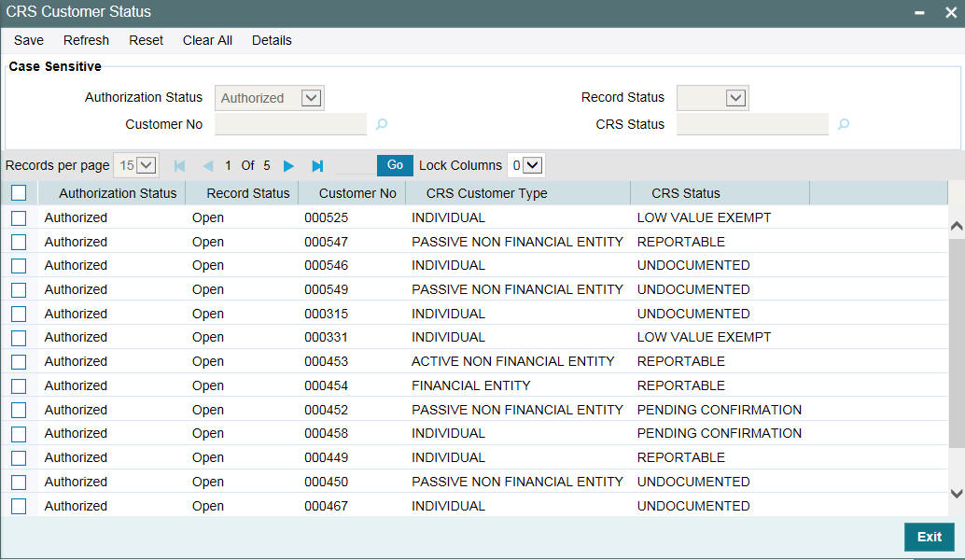Open Records per page dropdown
965x560 pixels.
click(136, 165)
